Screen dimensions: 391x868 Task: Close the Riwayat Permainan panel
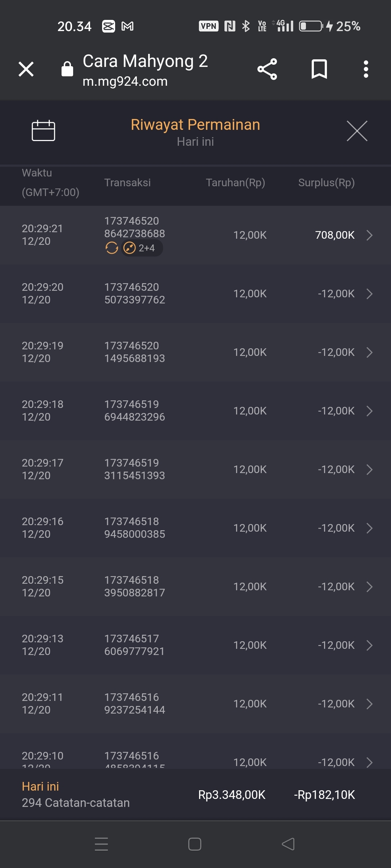pos(357,131)
